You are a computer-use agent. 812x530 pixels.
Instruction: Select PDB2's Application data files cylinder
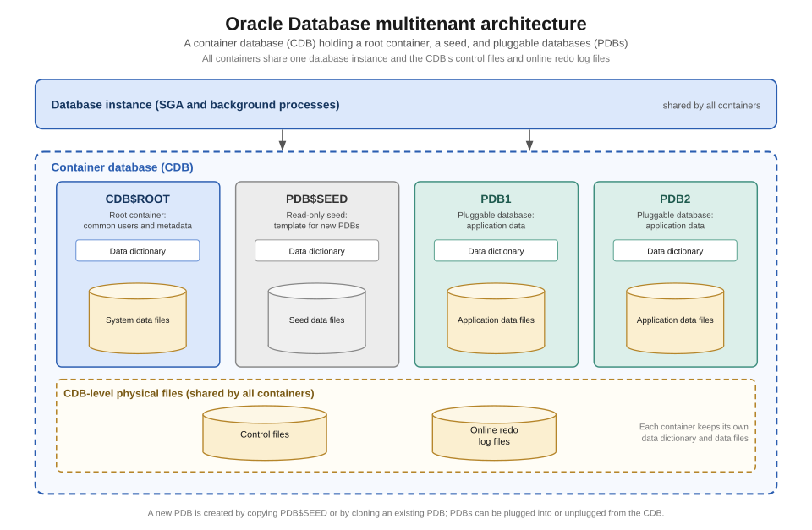point(675,319)
